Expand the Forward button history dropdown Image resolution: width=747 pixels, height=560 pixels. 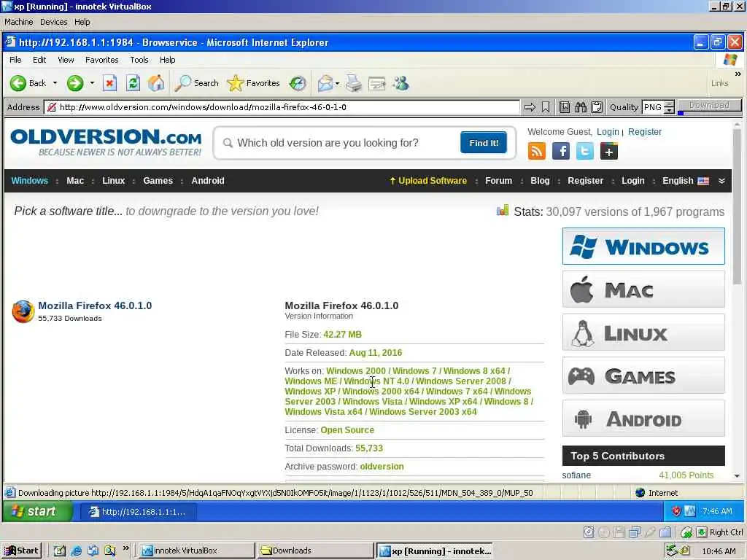pos(92,83)
